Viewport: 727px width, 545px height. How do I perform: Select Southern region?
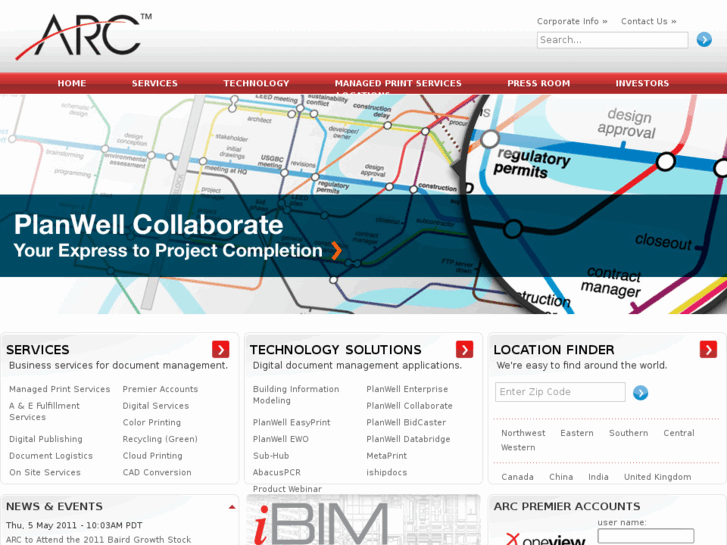point(628,433)
